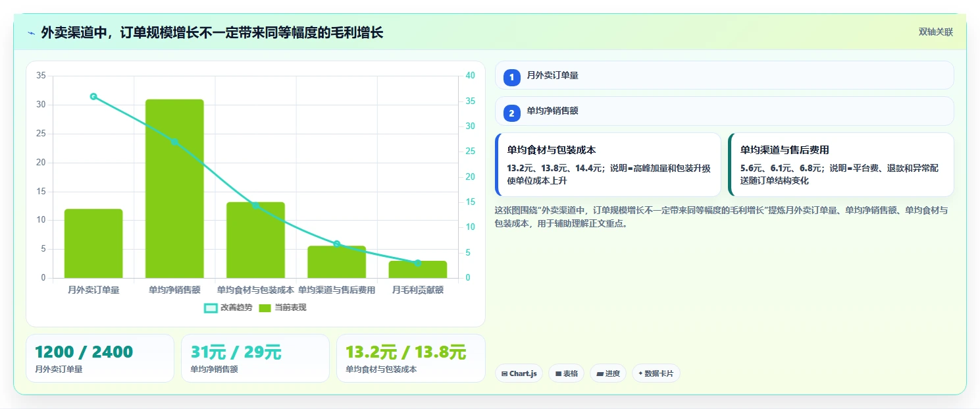The height and width of the screenshot is (409, 980).
Task: Select the 月毛利贡献额 bar
Action: pyautogui.click(x=417, y=269)
